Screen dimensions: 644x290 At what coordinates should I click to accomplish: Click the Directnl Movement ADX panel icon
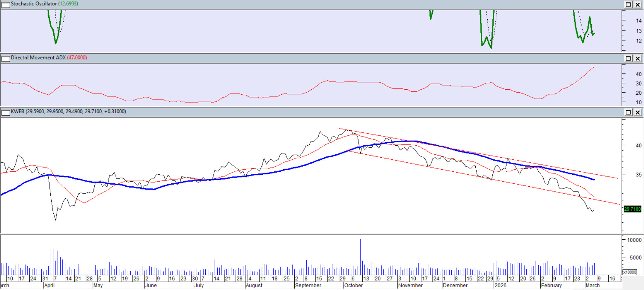tap(6, 58)
